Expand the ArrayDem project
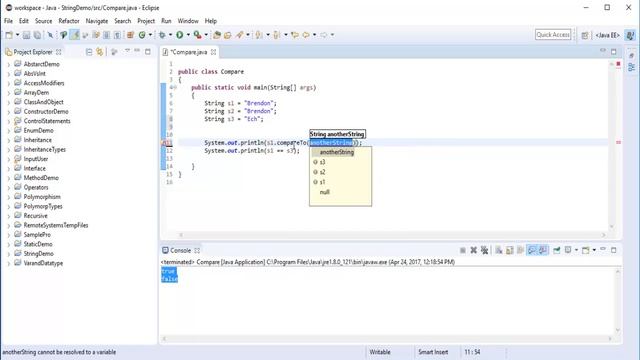640x360 pixels. tap(9, 93)
